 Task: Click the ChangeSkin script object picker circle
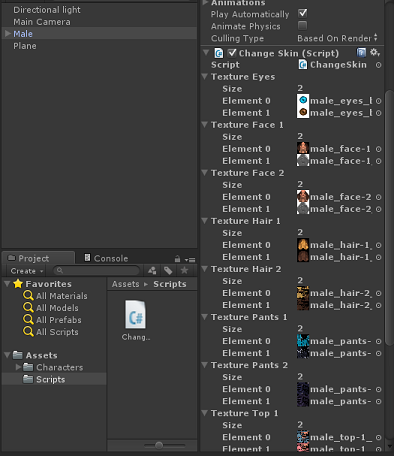pos(378,65)
